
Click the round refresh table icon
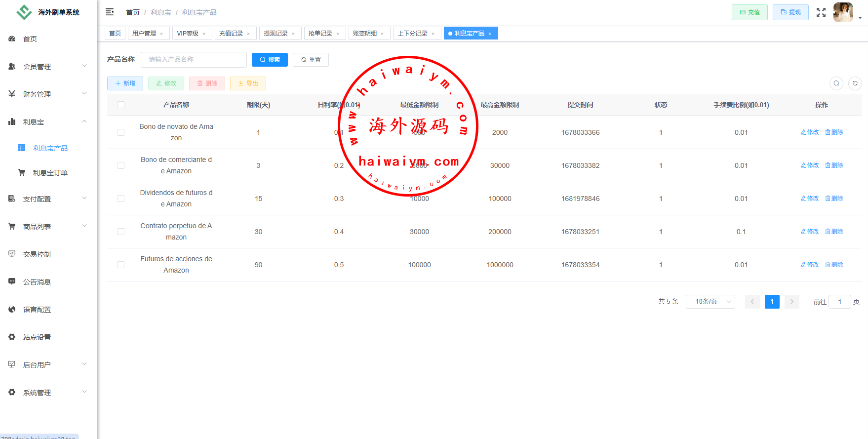pos(855,83)
